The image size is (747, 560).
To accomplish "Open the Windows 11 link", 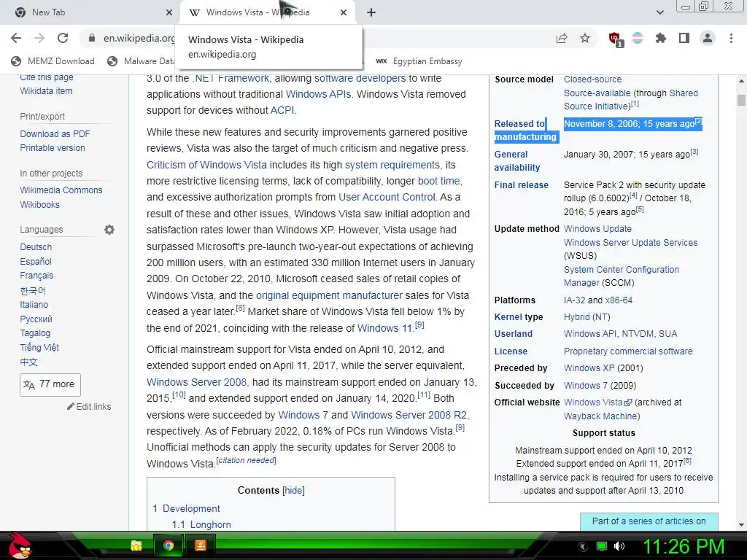I will click(x=384, y=328).
